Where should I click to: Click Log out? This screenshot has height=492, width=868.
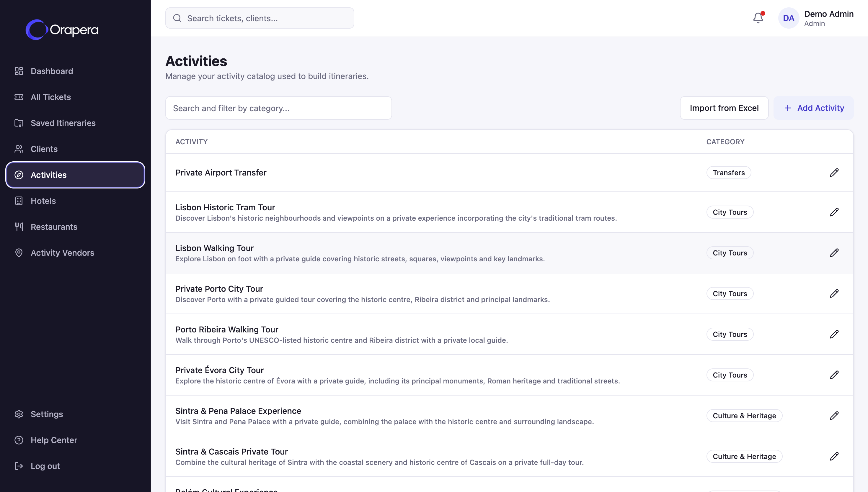[x=75, y=466]
